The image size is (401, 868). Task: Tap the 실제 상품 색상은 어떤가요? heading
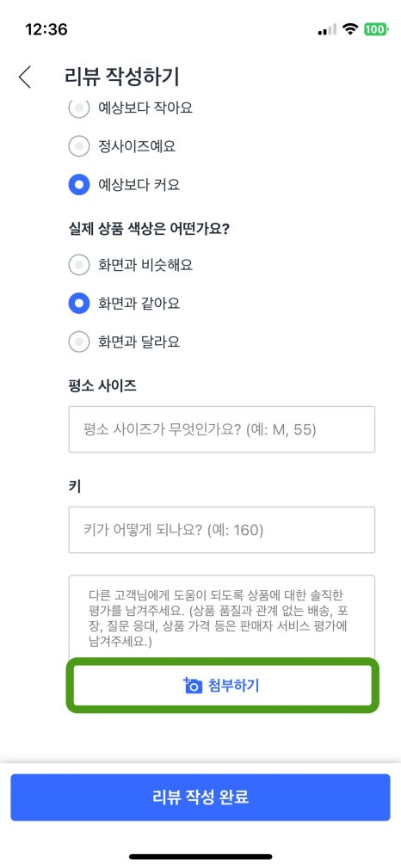pyautogui.click(x=149, y=229)
